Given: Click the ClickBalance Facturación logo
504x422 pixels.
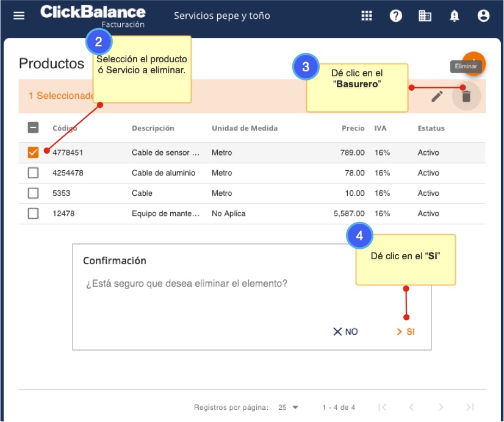Looking at the screenshot, I should [93, 16].
